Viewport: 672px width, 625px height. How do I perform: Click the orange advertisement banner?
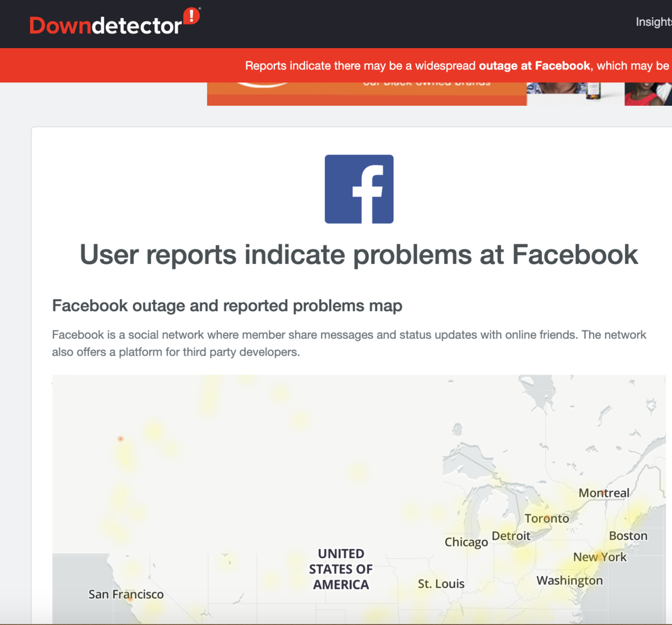367,94
